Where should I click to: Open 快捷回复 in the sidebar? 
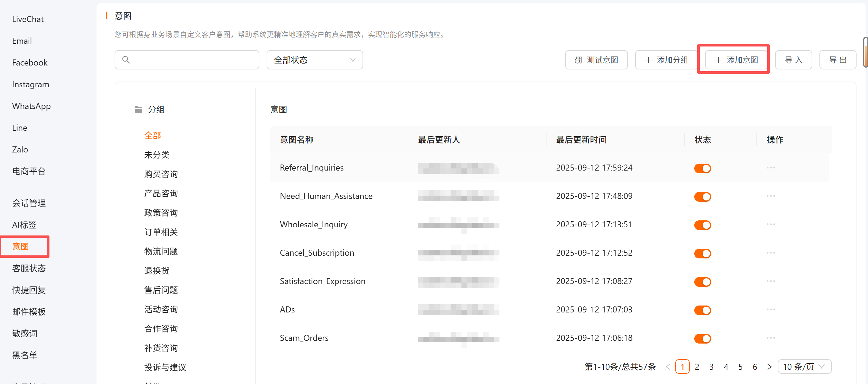29,290
